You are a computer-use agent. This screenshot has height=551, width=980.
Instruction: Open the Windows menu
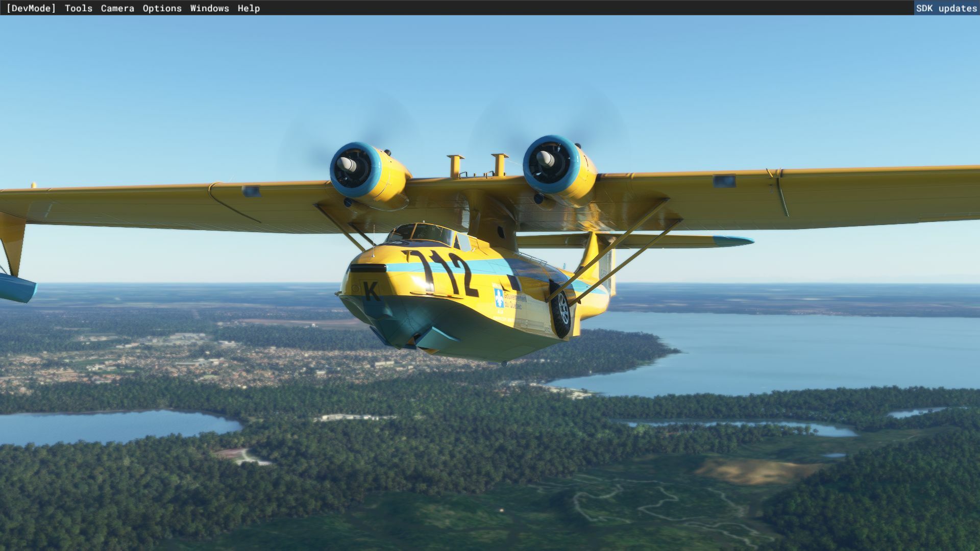[209, 8]
